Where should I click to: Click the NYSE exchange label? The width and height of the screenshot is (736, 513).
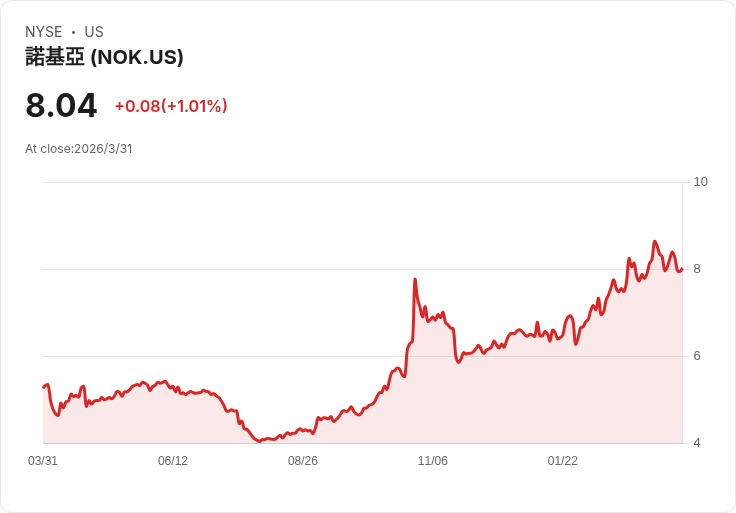pos(43,32)
